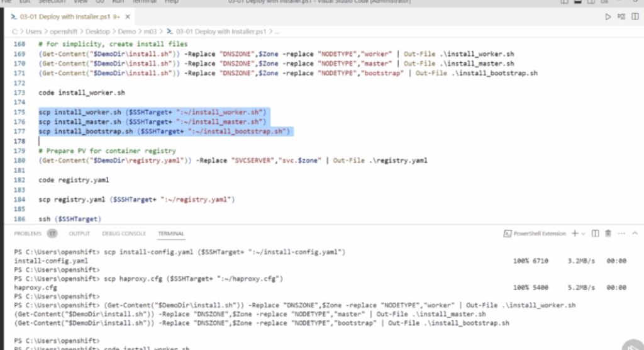Click the "haproxy.cfg" transfer output in the terminal
This screenshot has width=644, height=350.
(x=35, y=288)
